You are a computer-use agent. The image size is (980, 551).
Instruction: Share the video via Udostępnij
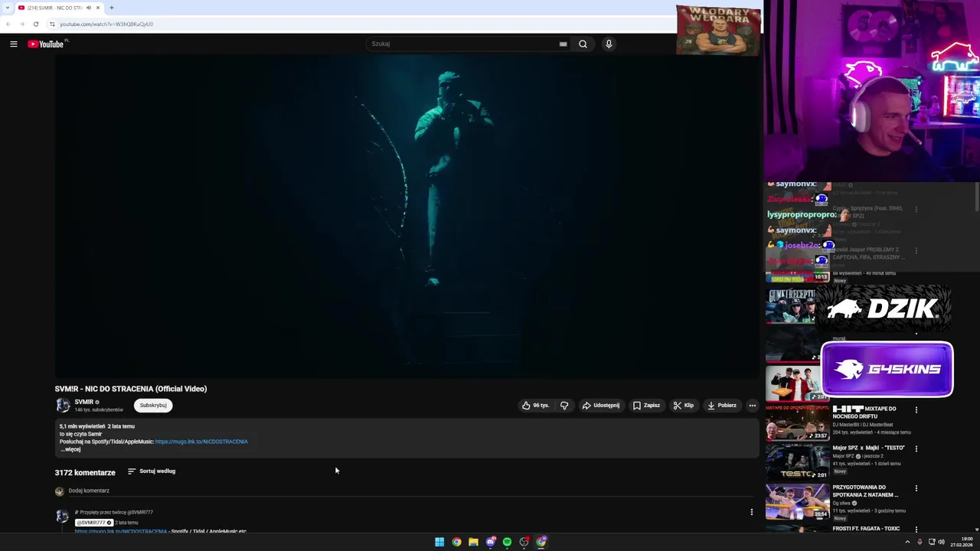pos(601,406)
